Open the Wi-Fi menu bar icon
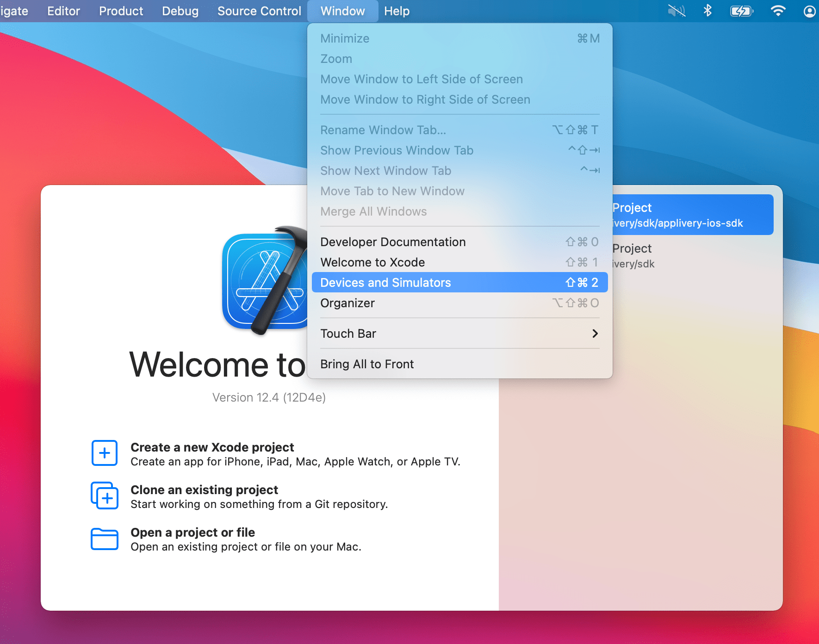This screenshot has width=819, height=644. (x=778, y=11)
